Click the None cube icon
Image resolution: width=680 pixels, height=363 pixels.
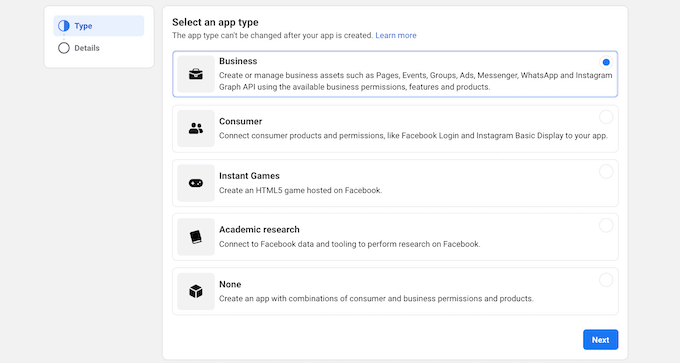click(x=196, y=291)
